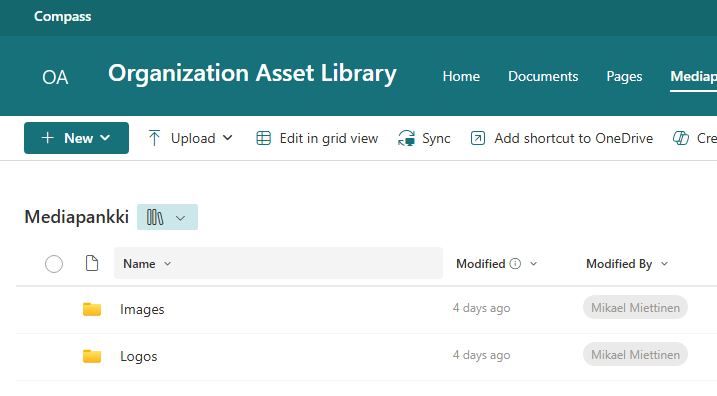The width and height of the screenshot is (717, 396).
Task: Click the OA site logo
Action: click(x=55, y=77)
